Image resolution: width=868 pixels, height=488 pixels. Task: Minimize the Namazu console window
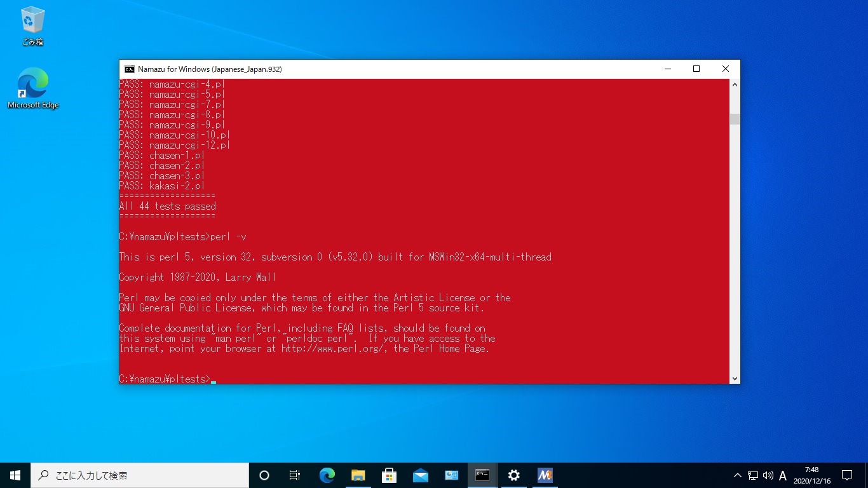coord(667,69)
